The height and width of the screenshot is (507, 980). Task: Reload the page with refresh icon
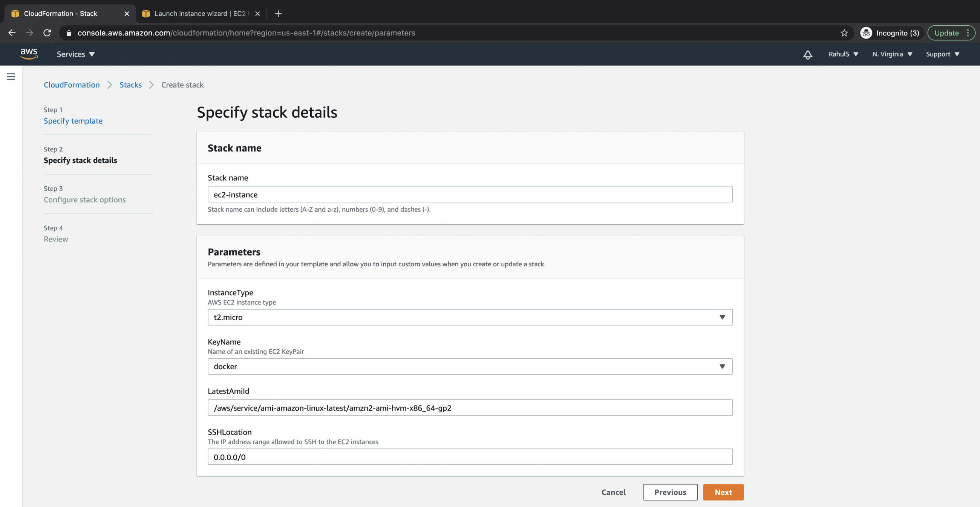coord(47,33)
